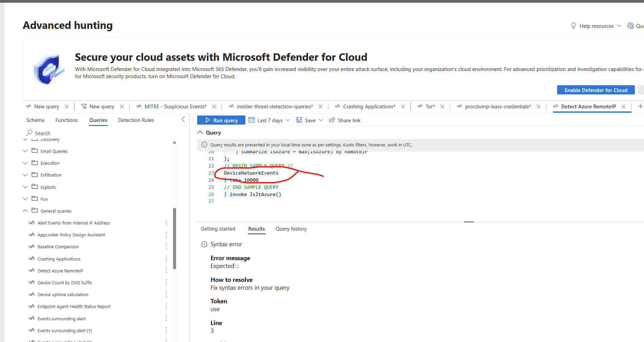Add a new query tab with plus icon
This screenshot has width=644, height=342.
(640, 106)
